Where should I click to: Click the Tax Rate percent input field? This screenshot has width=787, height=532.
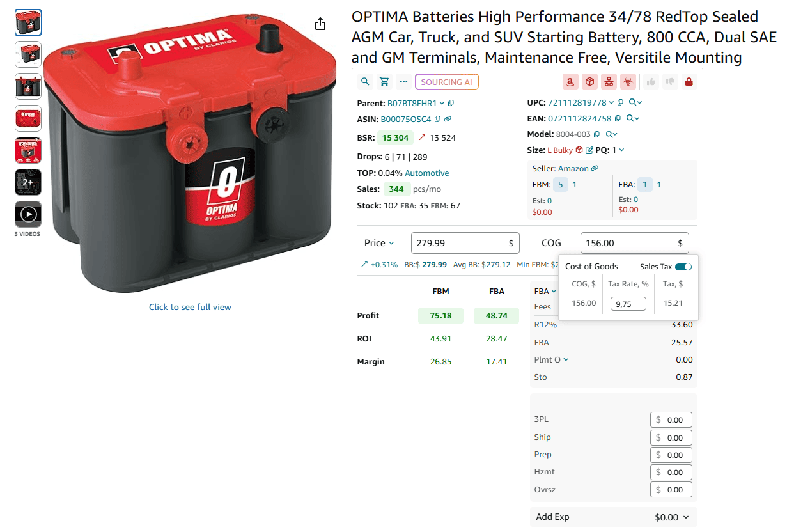[628, 304]
